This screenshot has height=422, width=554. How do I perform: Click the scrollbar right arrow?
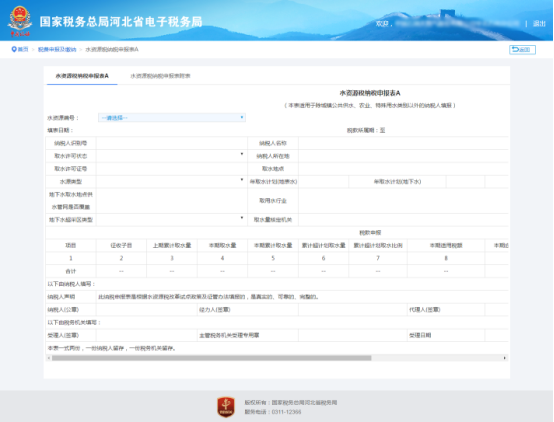(505, 358)
